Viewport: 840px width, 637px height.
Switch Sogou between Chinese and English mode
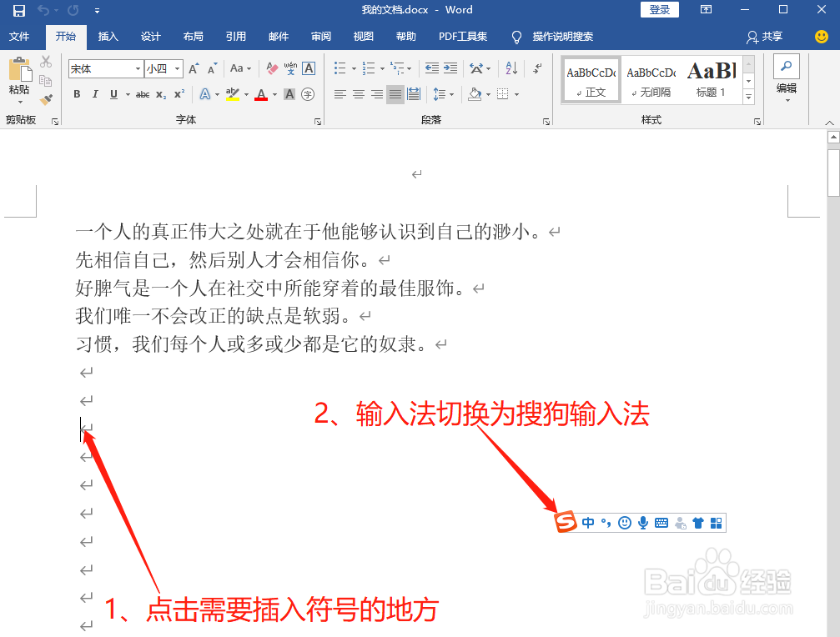588,522
